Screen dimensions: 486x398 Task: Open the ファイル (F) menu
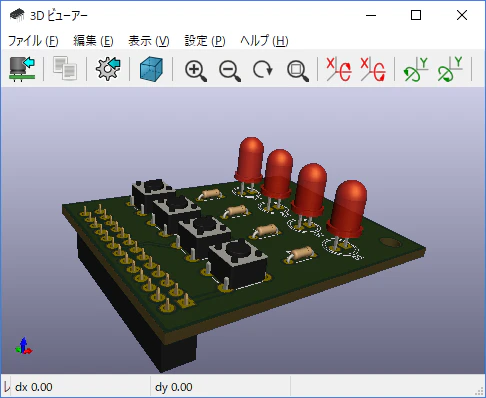[x=33, y=41]
